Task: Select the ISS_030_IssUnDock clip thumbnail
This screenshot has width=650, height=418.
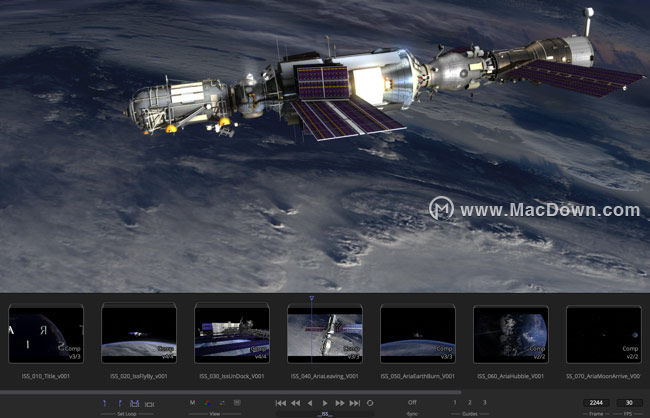Action: 232,334
